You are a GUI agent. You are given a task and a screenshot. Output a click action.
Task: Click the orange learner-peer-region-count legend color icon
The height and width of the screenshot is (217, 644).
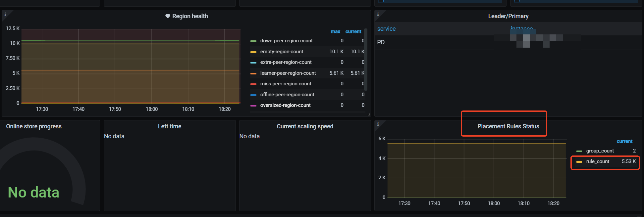click(x=253, y=73)
